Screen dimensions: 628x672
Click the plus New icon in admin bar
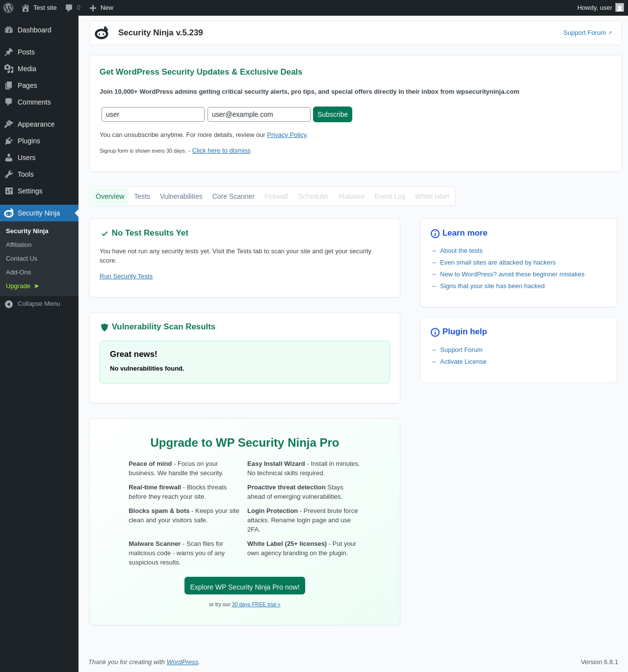[93, 8]
